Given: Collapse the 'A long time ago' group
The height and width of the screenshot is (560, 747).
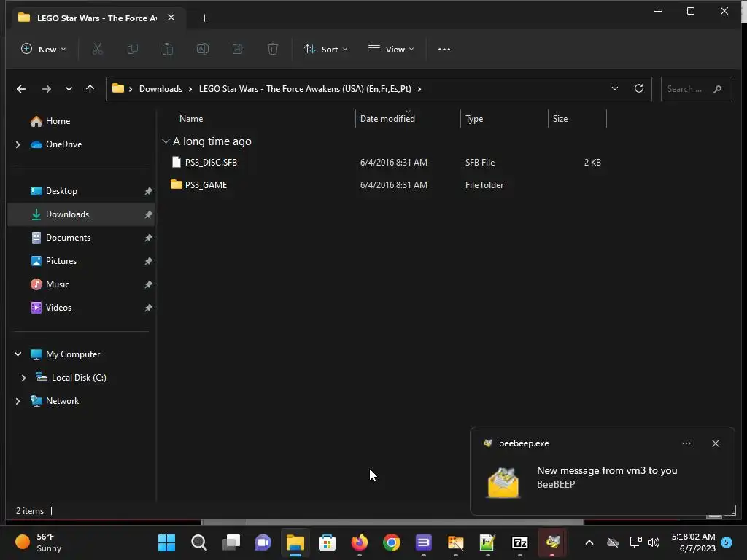Looking at the screenshot, I should click(x=166, y=141).
